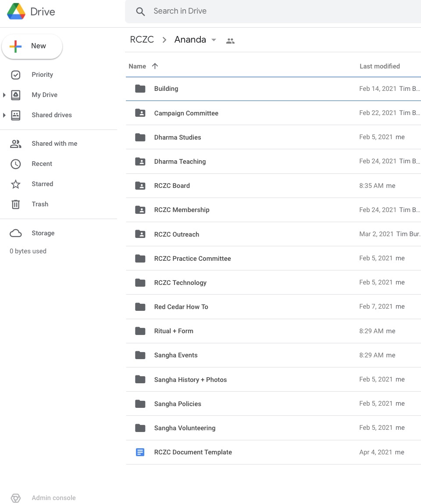Click the Priority checkmark icon
This screenshot has width=421, height=504.
pyautogui.click(x=16, y=75)
